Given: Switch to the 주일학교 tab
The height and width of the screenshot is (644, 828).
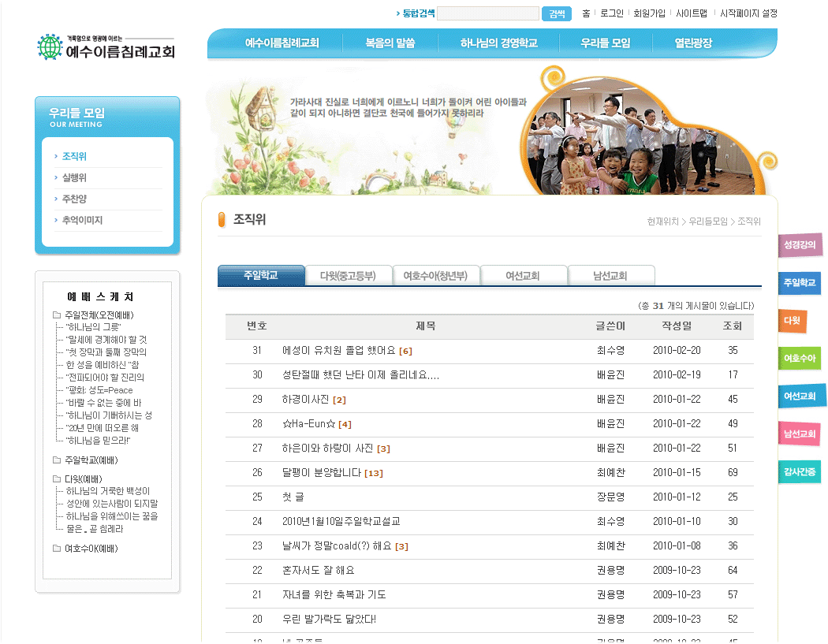Looking at the screenshot, I should (261, 276).
